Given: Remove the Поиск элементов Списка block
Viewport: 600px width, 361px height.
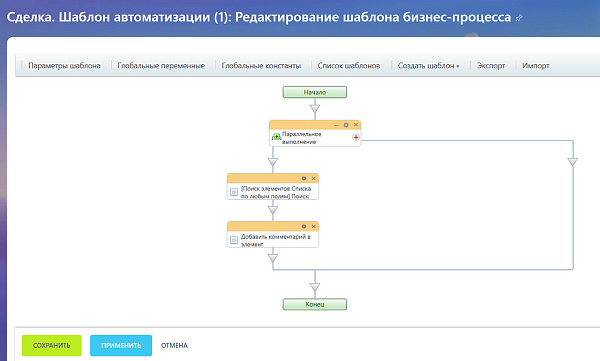Looking at the screenshot, I should coord(313,178).
